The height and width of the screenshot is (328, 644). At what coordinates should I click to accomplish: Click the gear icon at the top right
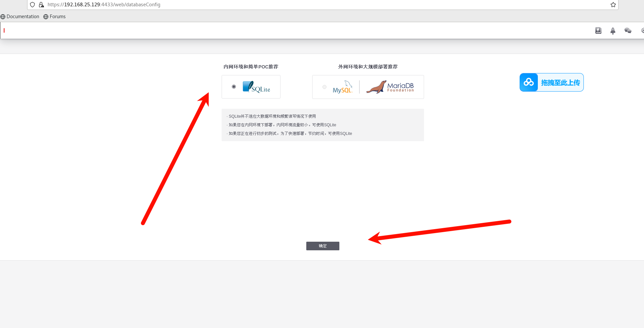coord(642,30)
